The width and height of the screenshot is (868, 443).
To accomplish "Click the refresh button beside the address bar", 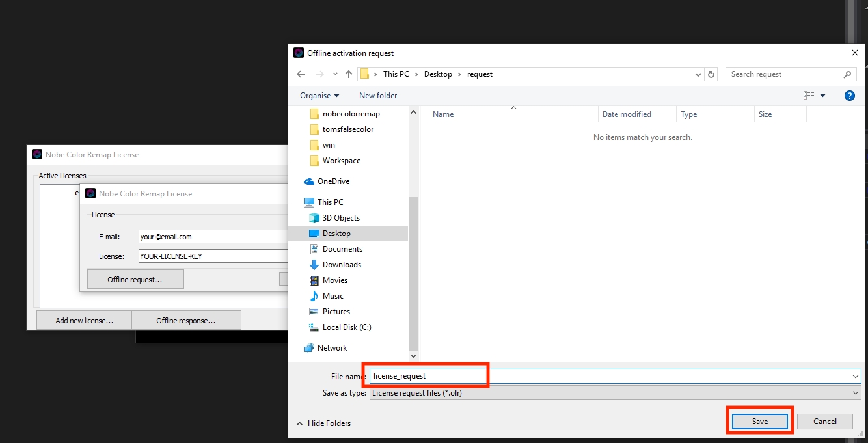I will 711,74.
